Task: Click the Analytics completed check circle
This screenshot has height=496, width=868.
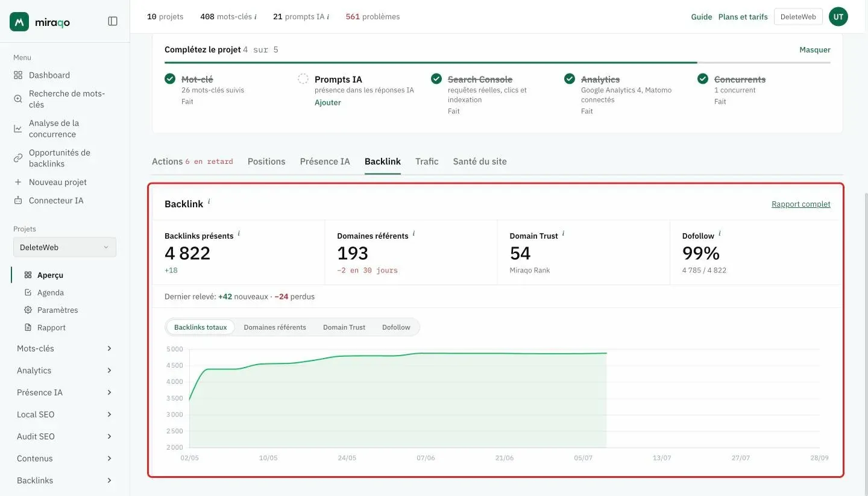Action: pyautogui.click(x=570, y=79)
